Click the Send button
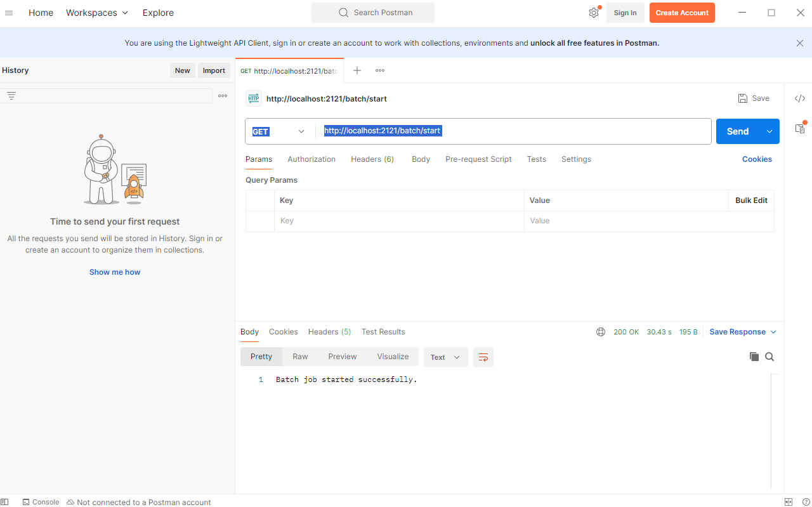The width and height of the screenshot is (812, 507). click(738, 131)
